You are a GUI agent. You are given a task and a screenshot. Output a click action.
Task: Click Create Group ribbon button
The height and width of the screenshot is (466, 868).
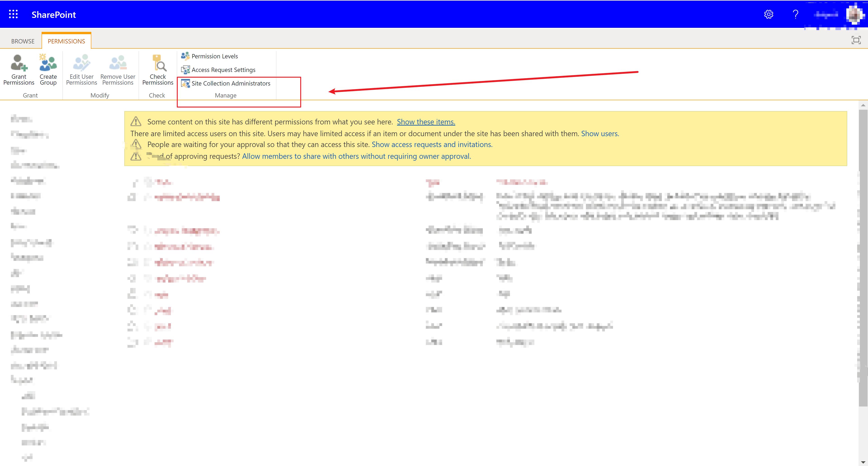click(x=48, y=70)
